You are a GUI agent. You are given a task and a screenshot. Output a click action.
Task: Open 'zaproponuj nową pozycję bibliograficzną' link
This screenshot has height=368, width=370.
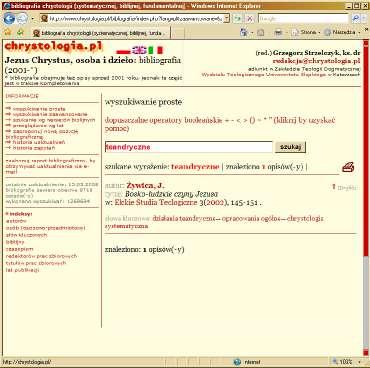click(x=42, y=134)
